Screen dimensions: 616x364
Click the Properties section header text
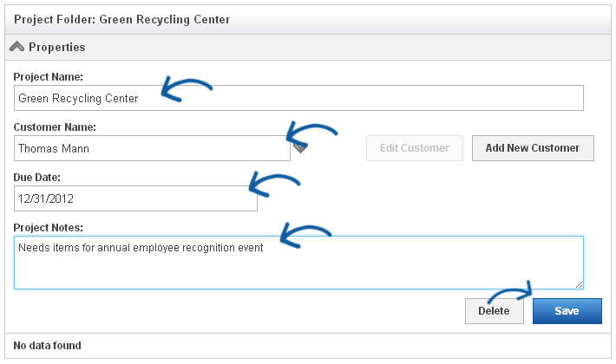[57, 47]
